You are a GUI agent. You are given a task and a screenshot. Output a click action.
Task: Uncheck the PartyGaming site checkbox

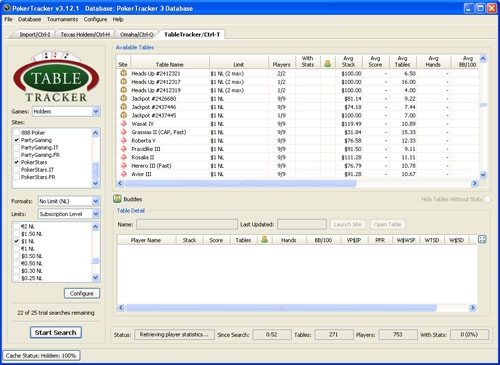point(16,140)
